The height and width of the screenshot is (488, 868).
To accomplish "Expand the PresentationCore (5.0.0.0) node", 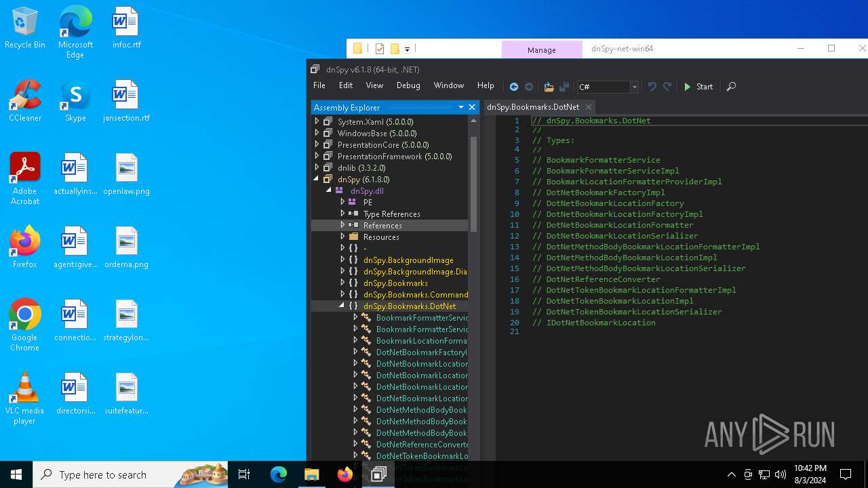I will coord(317,145).
